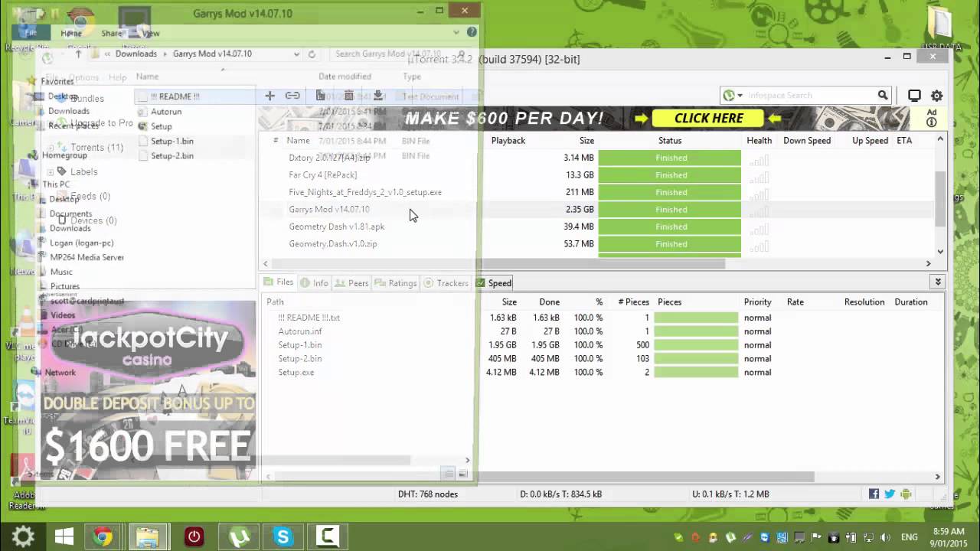This screenshot has height=551, width=980.
Task: Expand the Explorer ribbon chevron
Action: coord(456,32)
